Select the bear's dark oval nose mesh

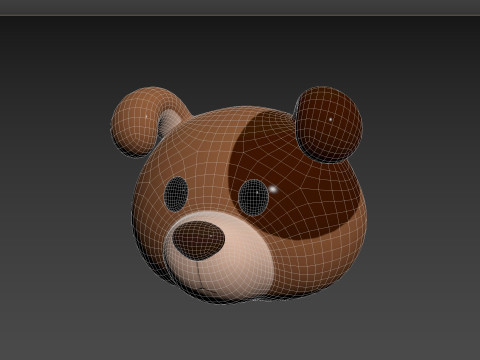199,240
